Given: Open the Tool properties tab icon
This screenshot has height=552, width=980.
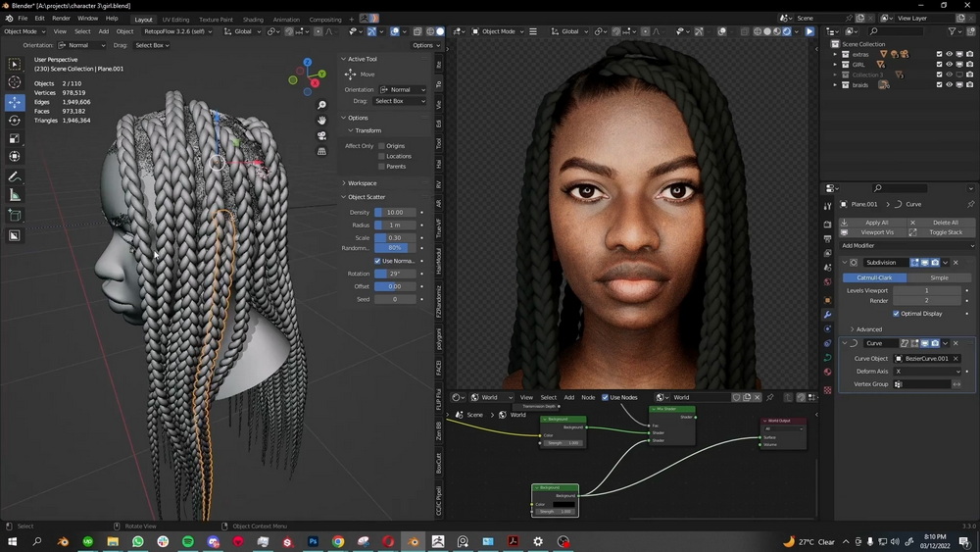Looking at the screenshot, I should click(x=827, y=206).
